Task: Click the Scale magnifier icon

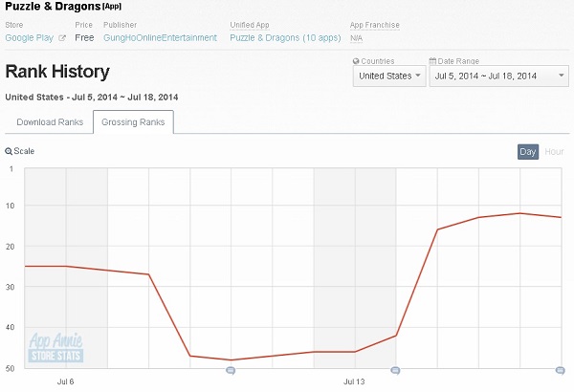Action: pos(9,151)
